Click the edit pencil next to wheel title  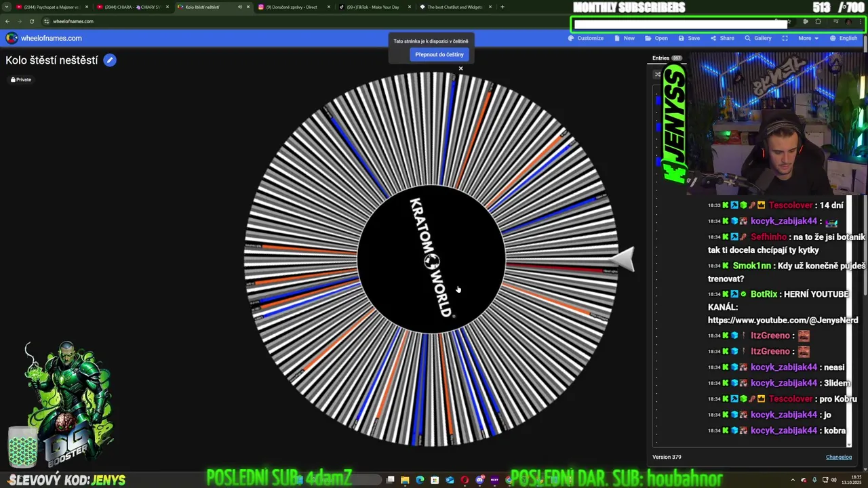[110, 60]
